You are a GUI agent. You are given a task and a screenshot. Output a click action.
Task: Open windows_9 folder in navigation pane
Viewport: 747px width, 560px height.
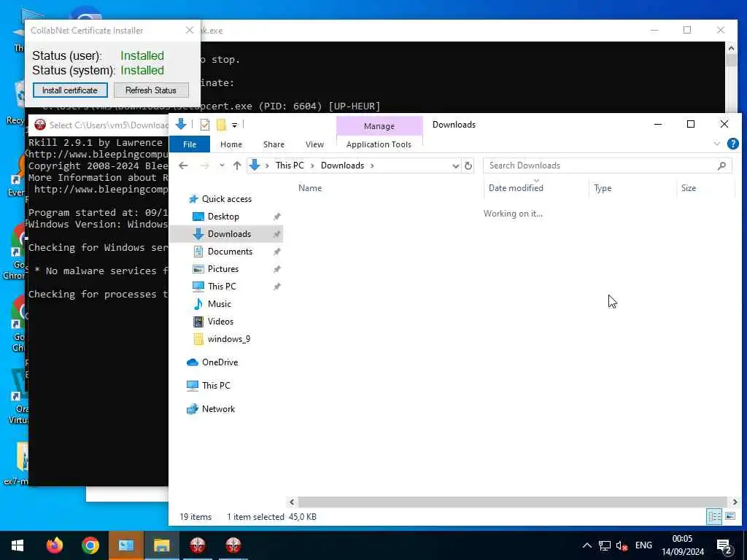pos(228,339)
